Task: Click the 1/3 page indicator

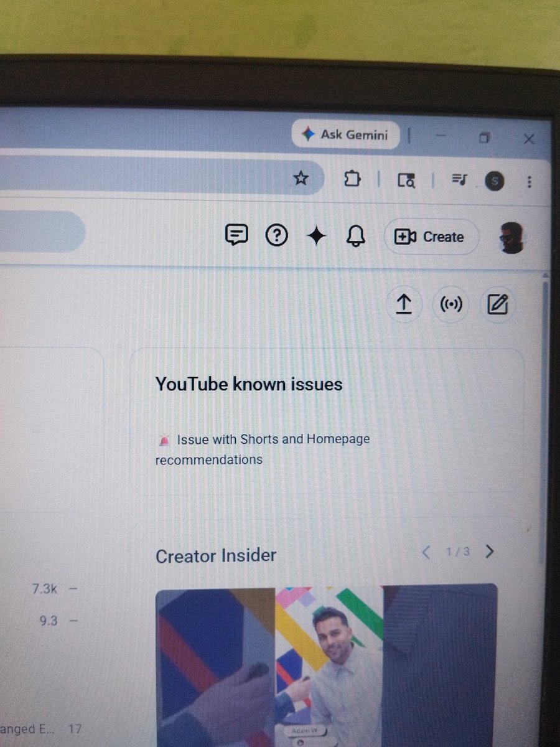Action: (457, 552)
